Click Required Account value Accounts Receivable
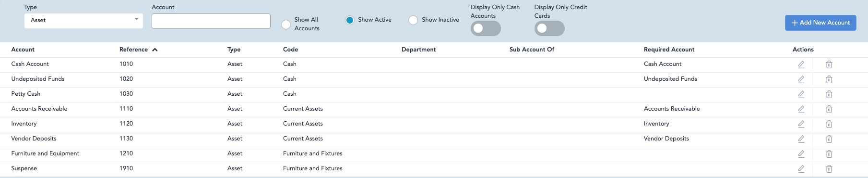Viewport: 868px width, 178px height. [672, 109]
